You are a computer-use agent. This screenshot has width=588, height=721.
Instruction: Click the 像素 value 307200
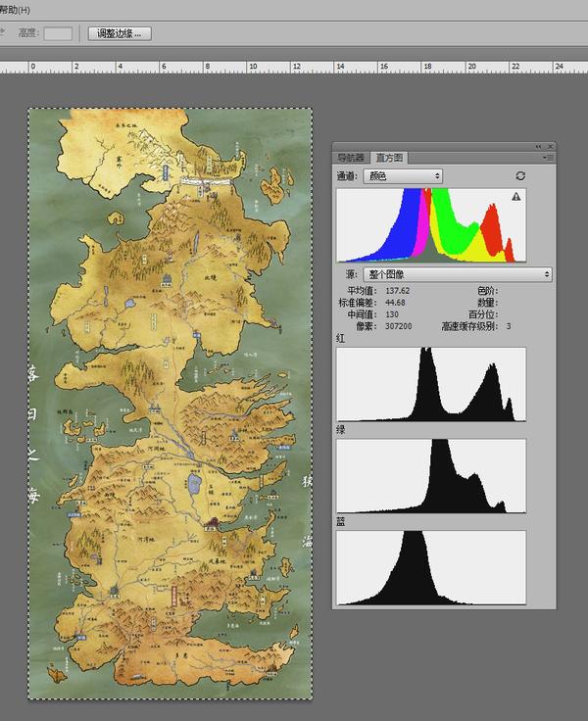point(399,326)
